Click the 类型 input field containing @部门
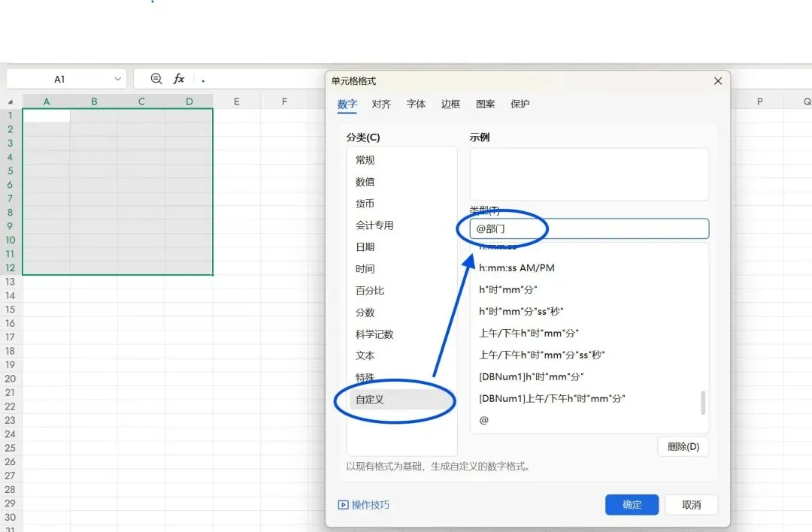Viewport: 812px width, 532px height. (x=589, y=228)
